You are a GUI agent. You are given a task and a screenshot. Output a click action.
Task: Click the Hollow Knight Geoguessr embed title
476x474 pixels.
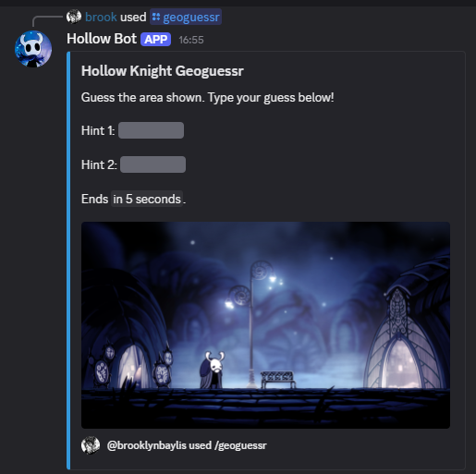[x=163, y=71]
